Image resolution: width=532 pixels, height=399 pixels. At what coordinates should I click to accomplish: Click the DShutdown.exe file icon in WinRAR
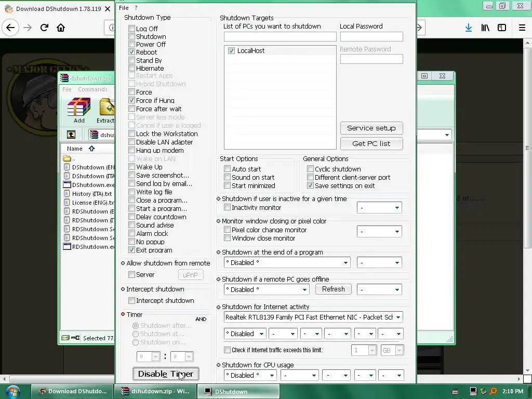(67, 185)
